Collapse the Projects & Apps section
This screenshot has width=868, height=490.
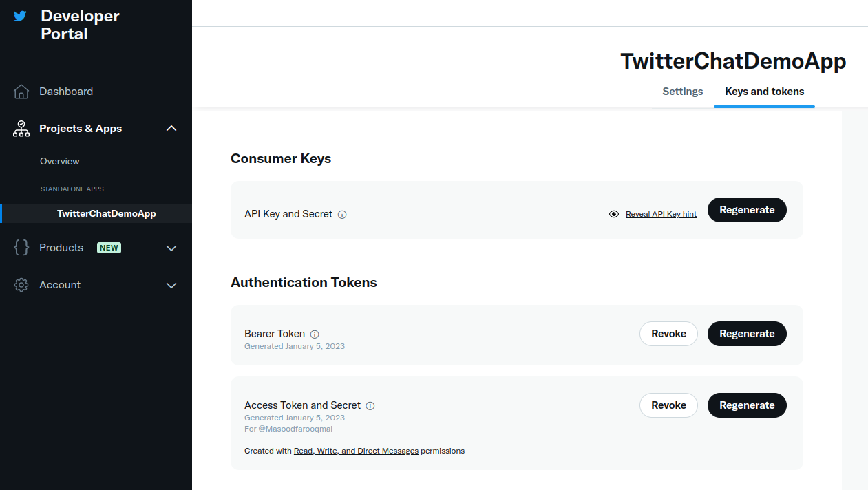(171, 129)
